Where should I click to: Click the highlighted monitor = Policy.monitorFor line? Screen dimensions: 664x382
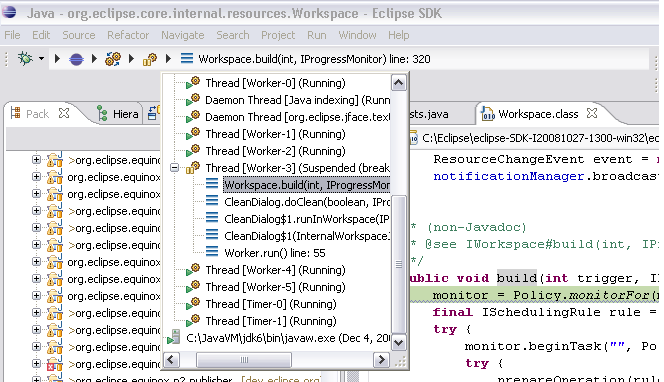point(534,295)
